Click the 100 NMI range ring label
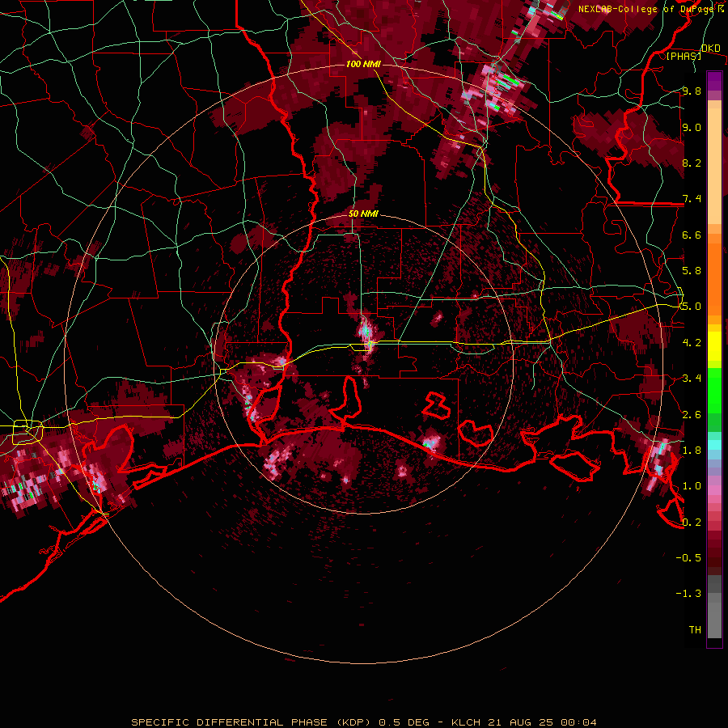The image size is (728, 728). coord(363,64)
